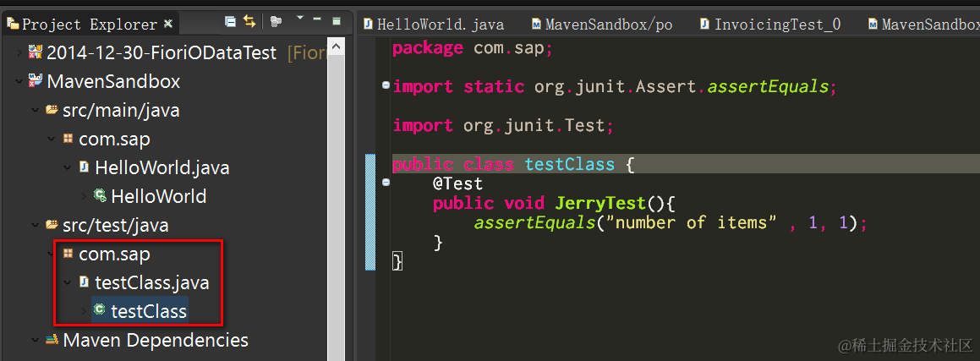Viewport: 980px width, 361px height.
Task: Collapse the testClass.java file node
Action: 68,283
